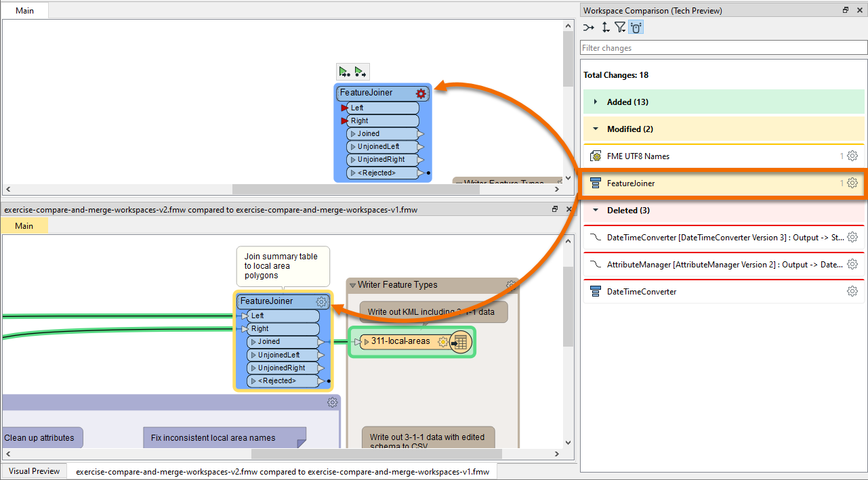Click the filter funnel icon in comparison panel

click(x=620, y=27)
